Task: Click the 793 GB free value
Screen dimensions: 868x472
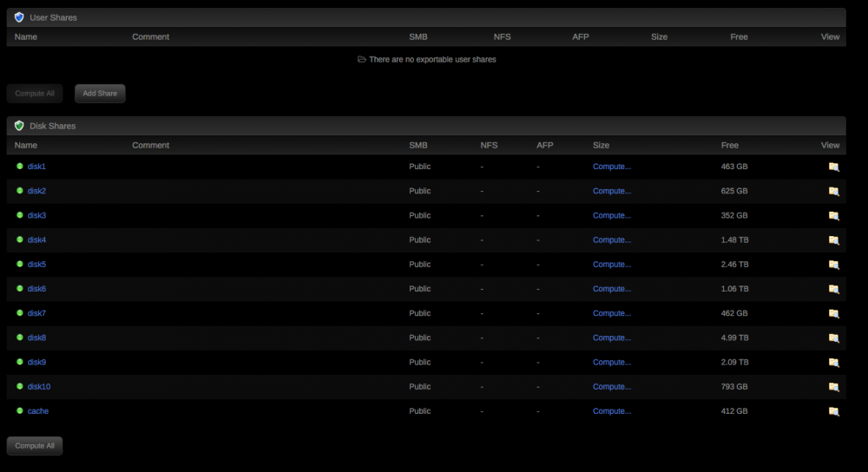Action: 734,386
